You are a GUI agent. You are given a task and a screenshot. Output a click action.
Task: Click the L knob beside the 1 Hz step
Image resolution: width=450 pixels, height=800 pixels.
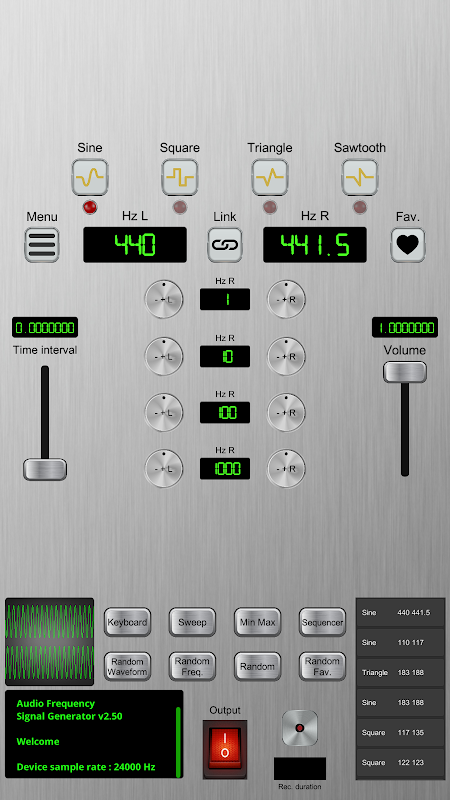[164, 299]
